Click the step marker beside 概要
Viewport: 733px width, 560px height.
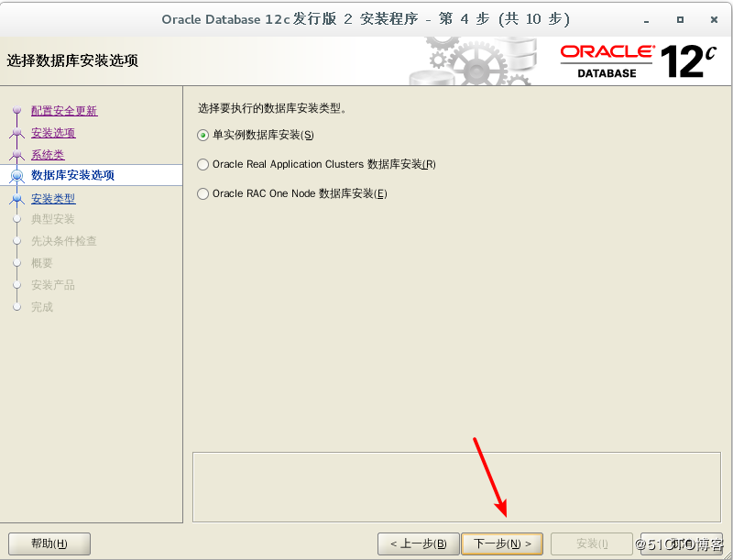pyautogui.click(x=17, y=263)
